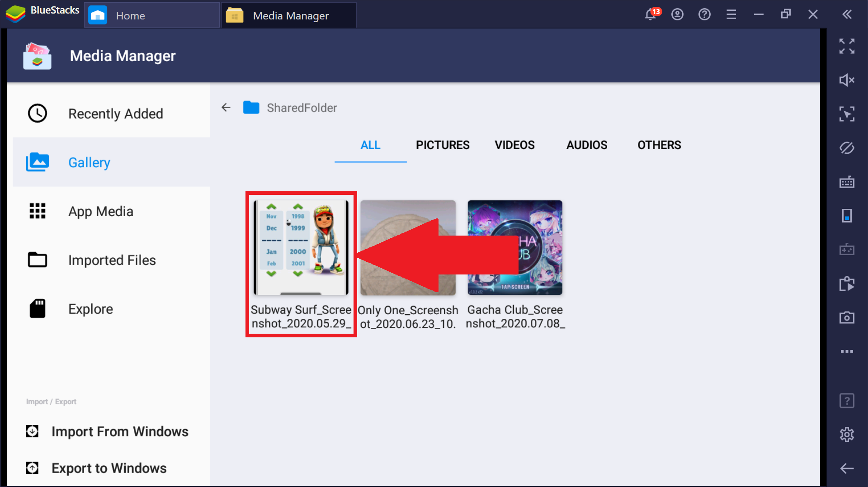The height and width of the screenshot is (487, 868).
Task: Click Export to Windows
Action: click(x=96, y=468)
